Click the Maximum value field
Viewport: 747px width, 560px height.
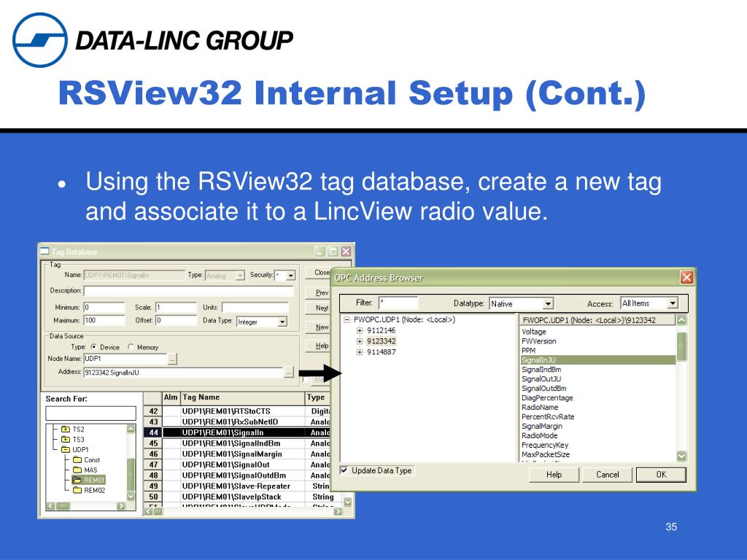point(104,321)
